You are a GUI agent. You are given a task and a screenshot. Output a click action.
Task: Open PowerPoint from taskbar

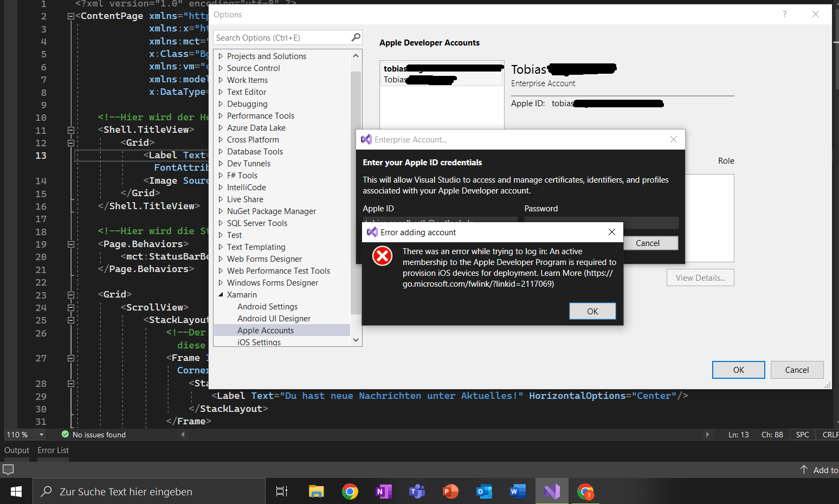[x=450, y=492]
